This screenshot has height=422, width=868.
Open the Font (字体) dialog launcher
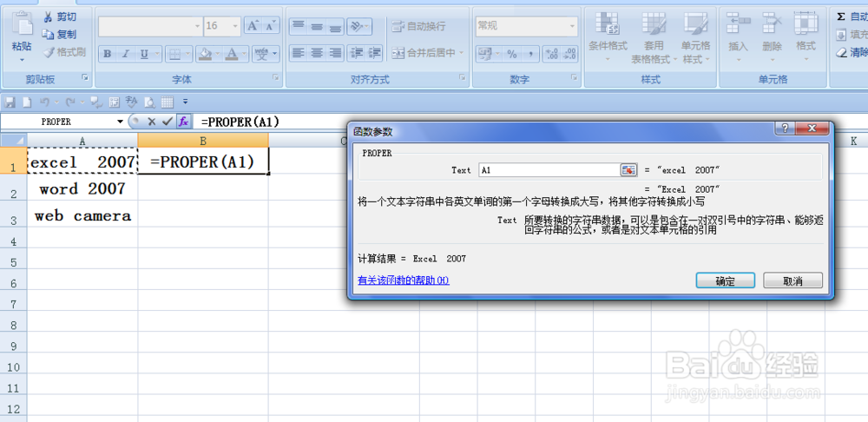[x=276, y=78]
